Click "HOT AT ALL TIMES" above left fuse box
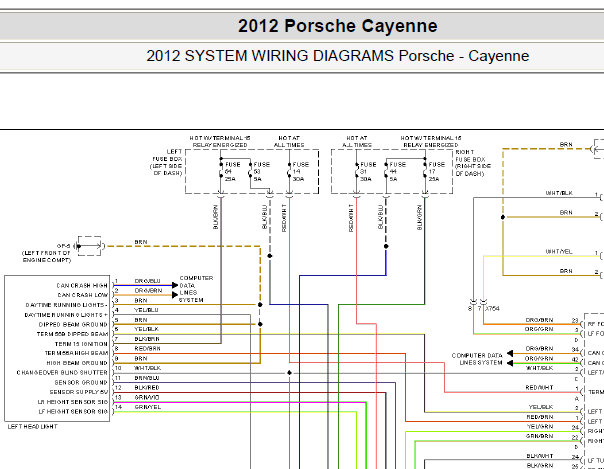This screenshot has height=469, width=604. tap(289, 141)
